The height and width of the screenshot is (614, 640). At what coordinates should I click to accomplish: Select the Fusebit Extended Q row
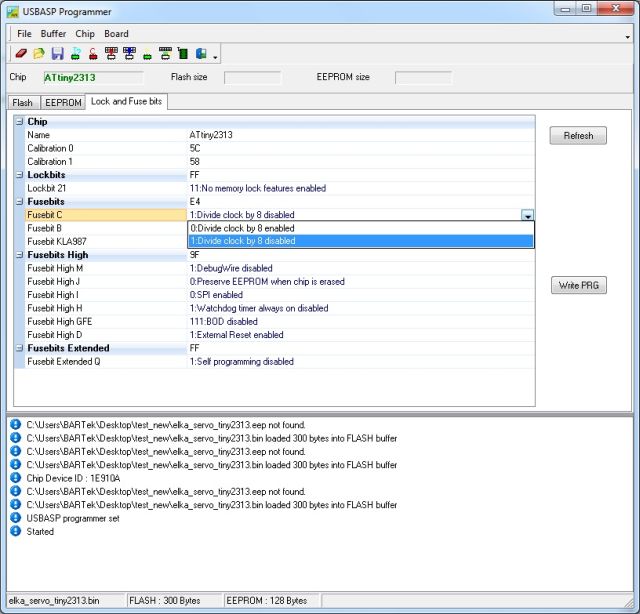click(280, 362)
